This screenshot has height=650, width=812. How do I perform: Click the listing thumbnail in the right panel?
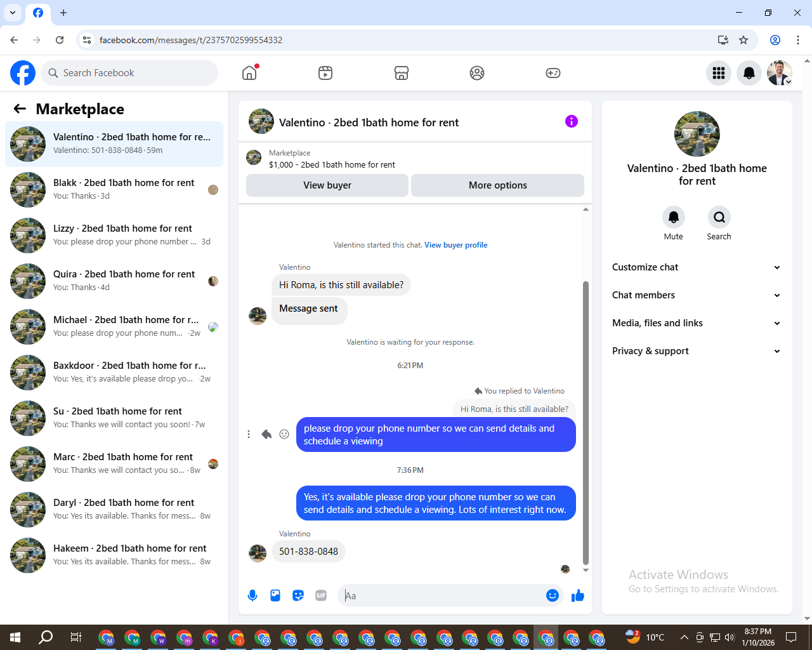click(x=697, y=134)
